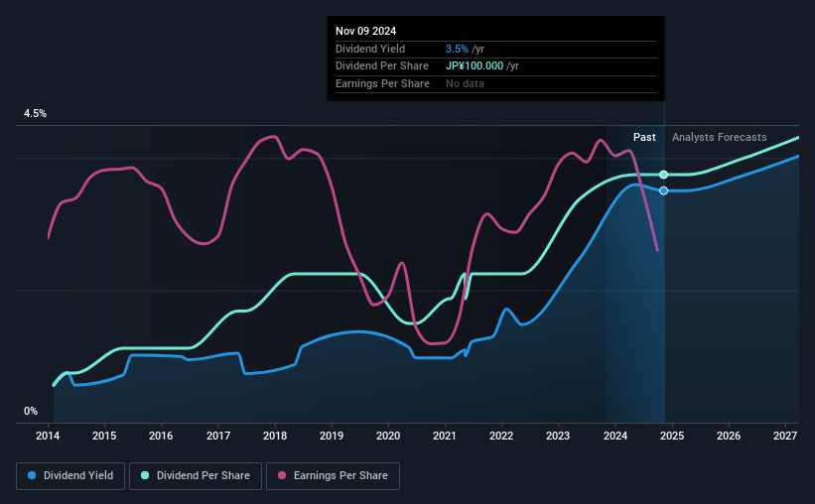This screenshot has height=504, width=815.
Task: Select the 2020 label on the x-axis
Action: pos(388,436)
